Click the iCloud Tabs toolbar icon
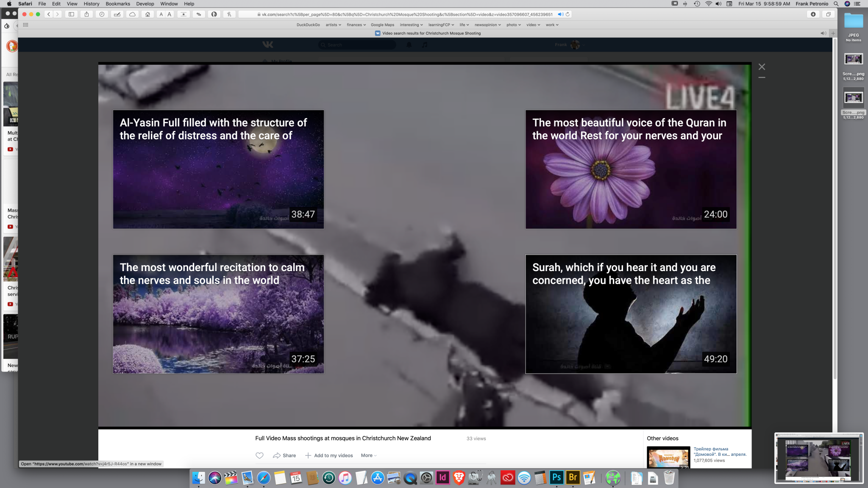 tap(132, 14)
